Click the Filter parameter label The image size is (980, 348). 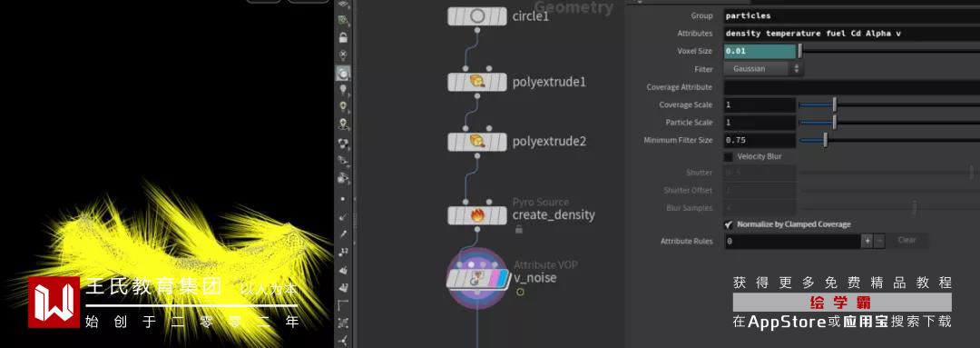703,69
